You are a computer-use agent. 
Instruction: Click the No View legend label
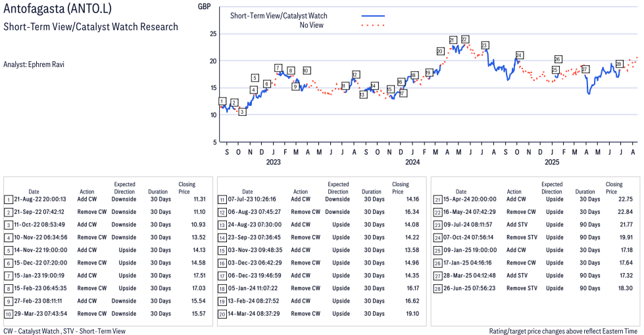[x=312, y=25]
